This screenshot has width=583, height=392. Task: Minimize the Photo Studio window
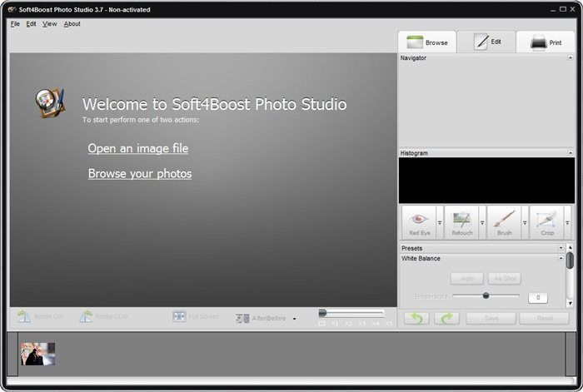553,10
